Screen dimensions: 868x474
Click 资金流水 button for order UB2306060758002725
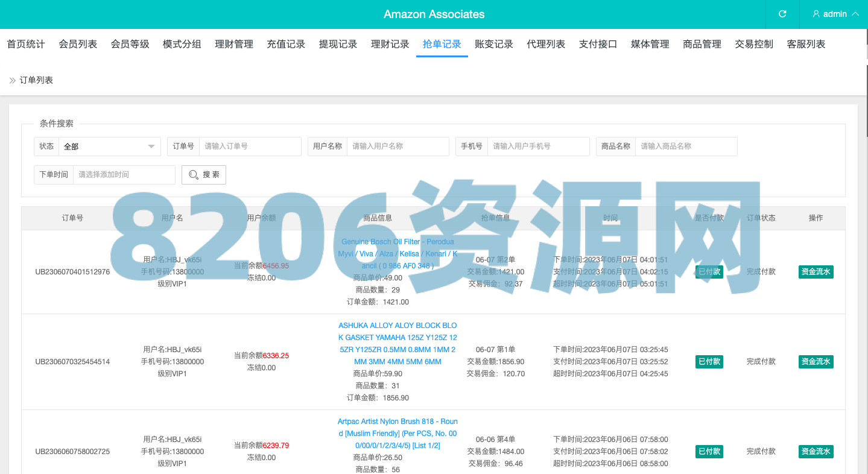click(x=816, y=452)
